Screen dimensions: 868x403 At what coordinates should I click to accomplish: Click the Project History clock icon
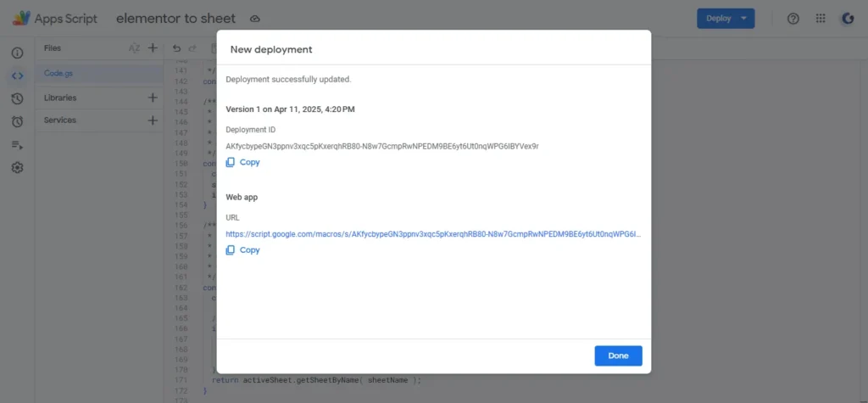click(17, 98)
